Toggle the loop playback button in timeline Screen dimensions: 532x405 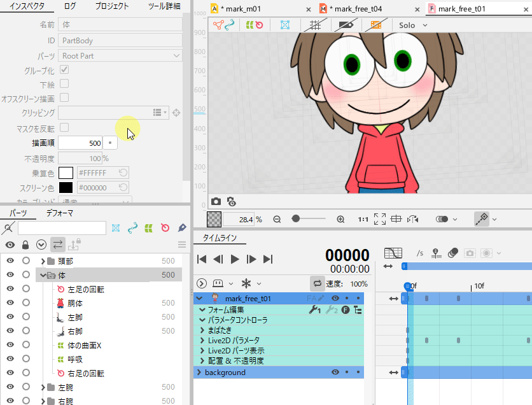pos(316,283)
